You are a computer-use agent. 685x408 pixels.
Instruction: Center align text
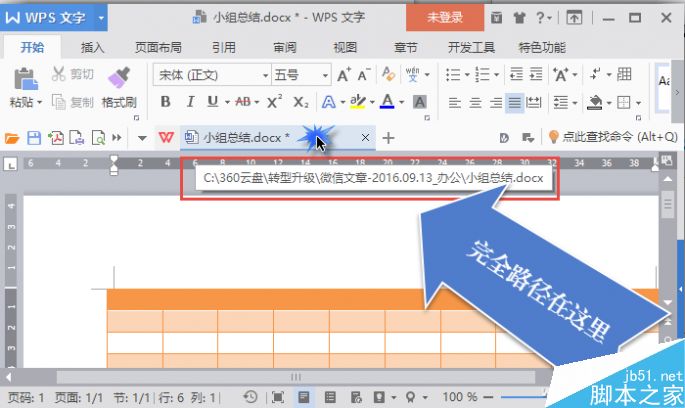tap(475, 103)
